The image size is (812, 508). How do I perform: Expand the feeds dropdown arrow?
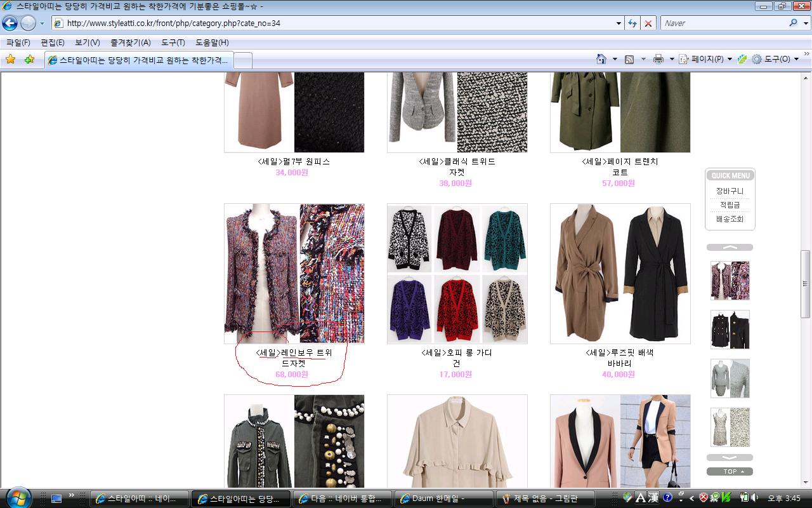pyautogui.click(x=643, y=59)
